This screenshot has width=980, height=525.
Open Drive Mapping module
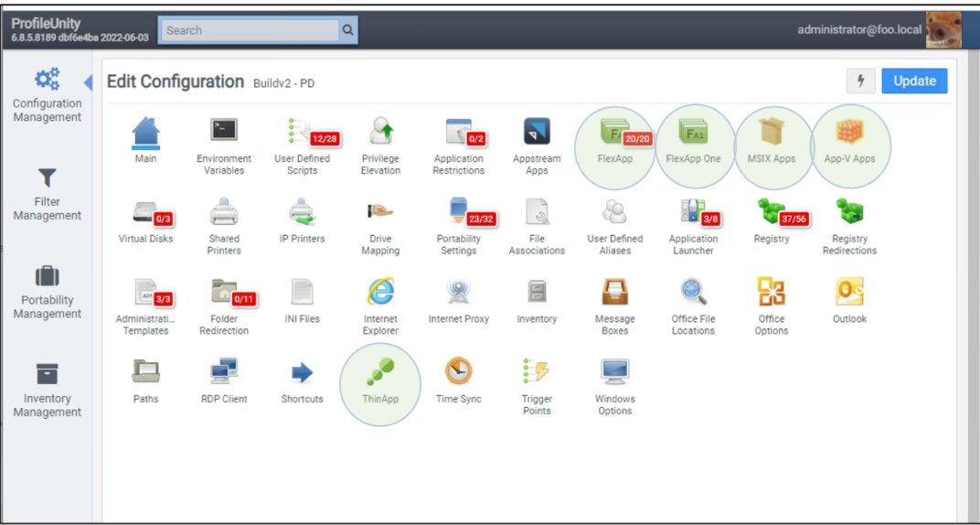click(380, 226)
